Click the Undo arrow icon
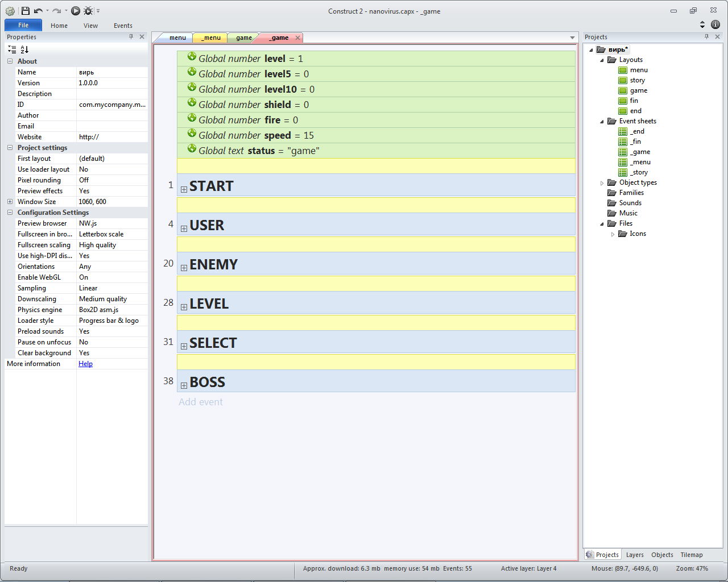728x582 pixels. pos(38,11)
